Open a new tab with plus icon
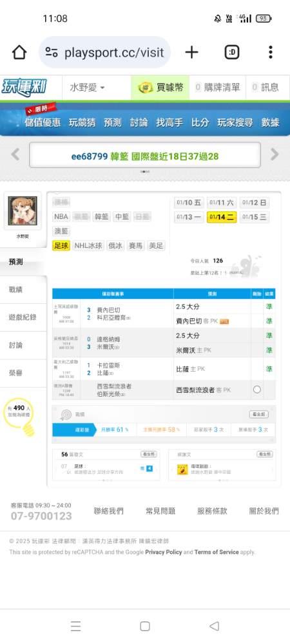290x644 pixels. (191, 52)
